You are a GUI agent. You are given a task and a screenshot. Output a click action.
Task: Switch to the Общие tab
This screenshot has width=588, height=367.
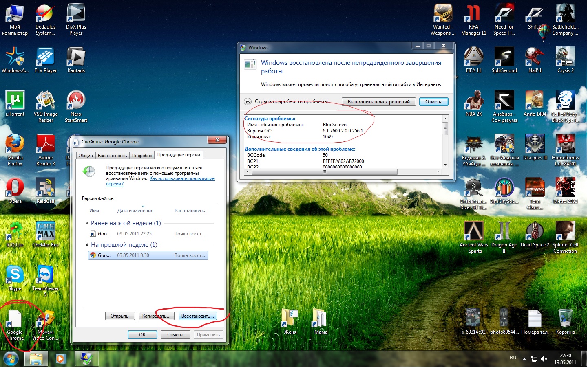click(86, 156)
